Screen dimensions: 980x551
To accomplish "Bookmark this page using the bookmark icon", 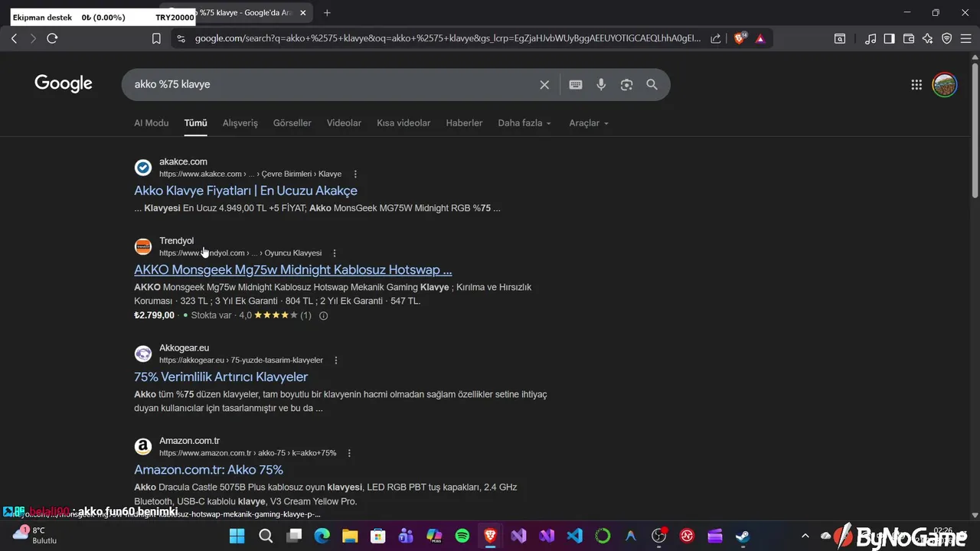I will [156, 38].
